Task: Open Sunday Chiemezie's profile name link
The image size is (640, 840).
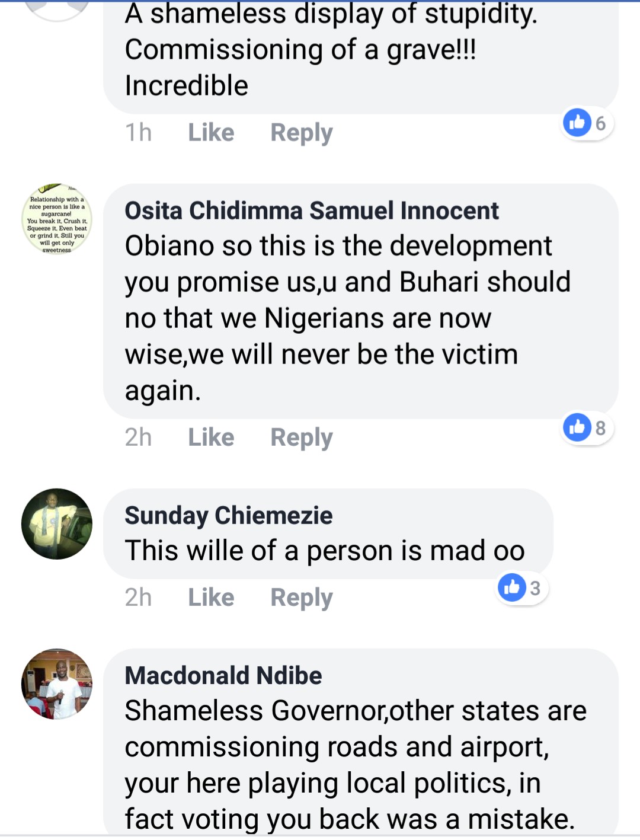Action: click(x=229, y=516)
